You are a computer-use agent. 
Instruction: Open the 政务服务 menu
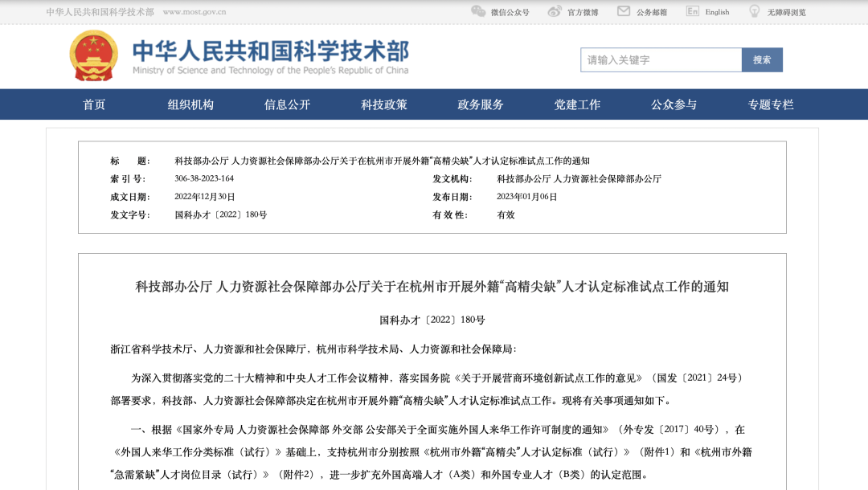coord(480,104)
